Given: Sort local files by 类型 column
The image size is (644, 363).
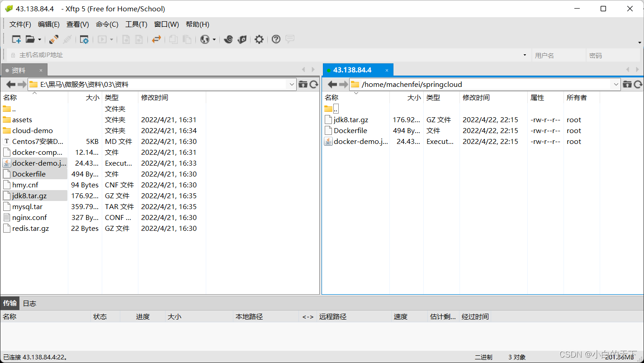Looking at the screenshot, I should point(120,97).
